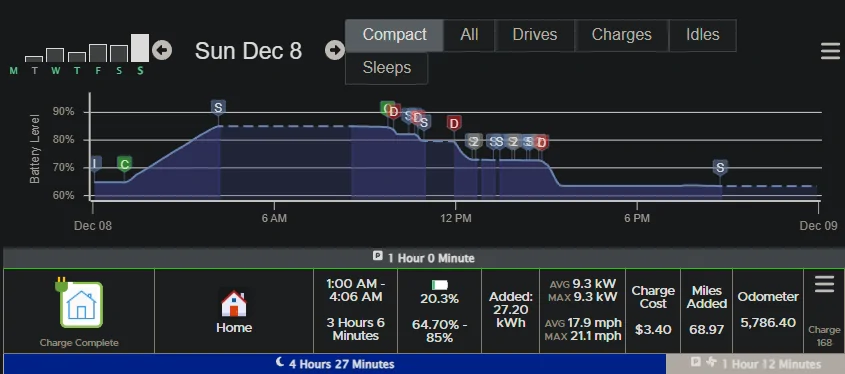Click the last red D marker before 3 PM
The image size is (845, 374).
[x=542, y=142]
